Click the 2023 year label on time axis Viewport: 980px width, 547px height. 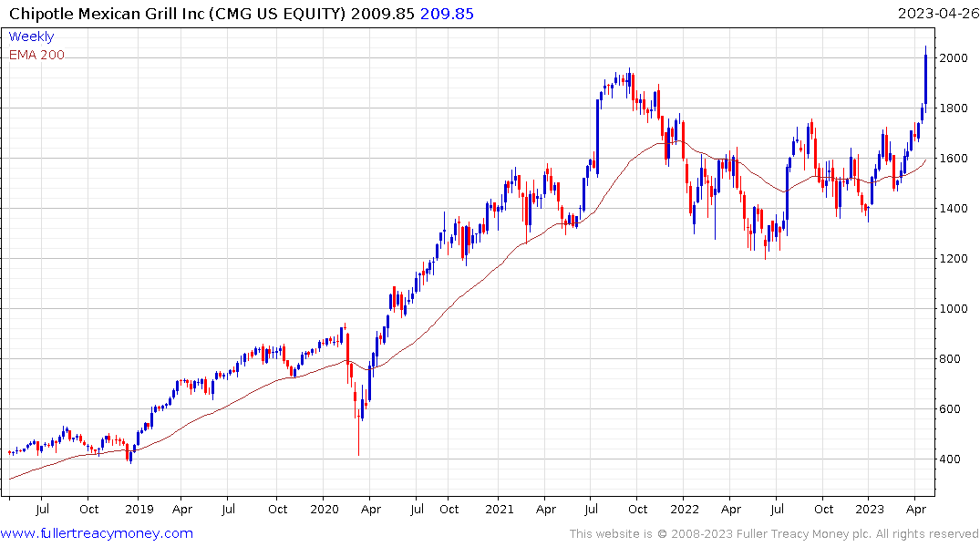tap(870, 509)
